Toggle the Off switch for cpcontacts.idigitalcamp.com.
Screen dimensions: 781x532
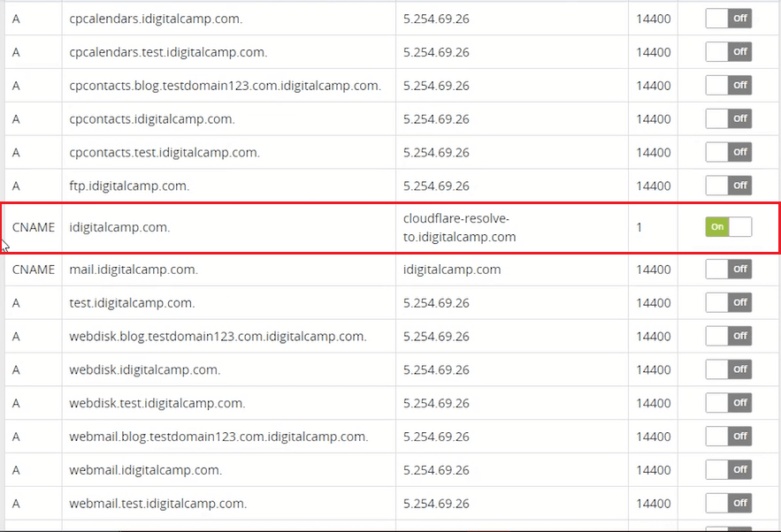[728, 119]
